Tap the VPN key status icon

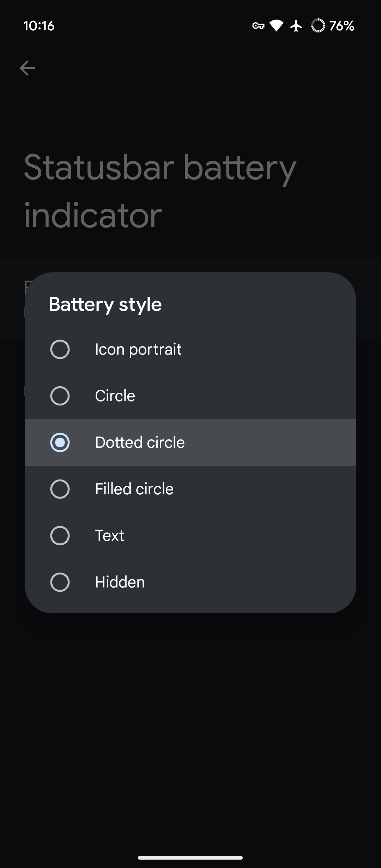[x=258, y=26]
